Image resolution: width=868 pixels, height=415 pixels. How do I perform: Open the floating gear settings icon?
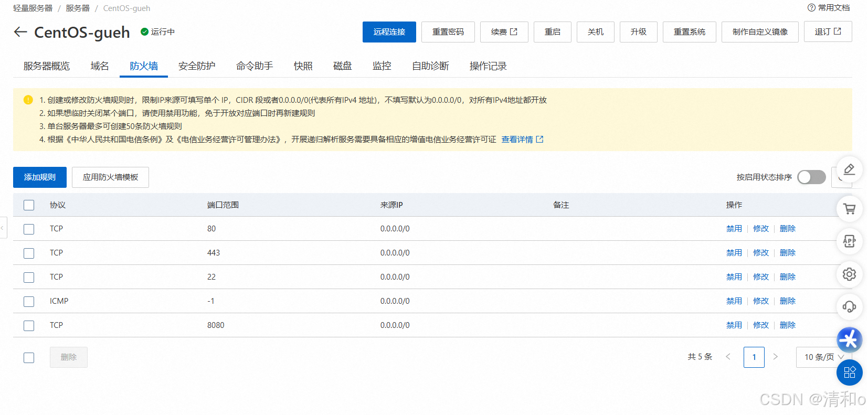[x=849, y=274]
